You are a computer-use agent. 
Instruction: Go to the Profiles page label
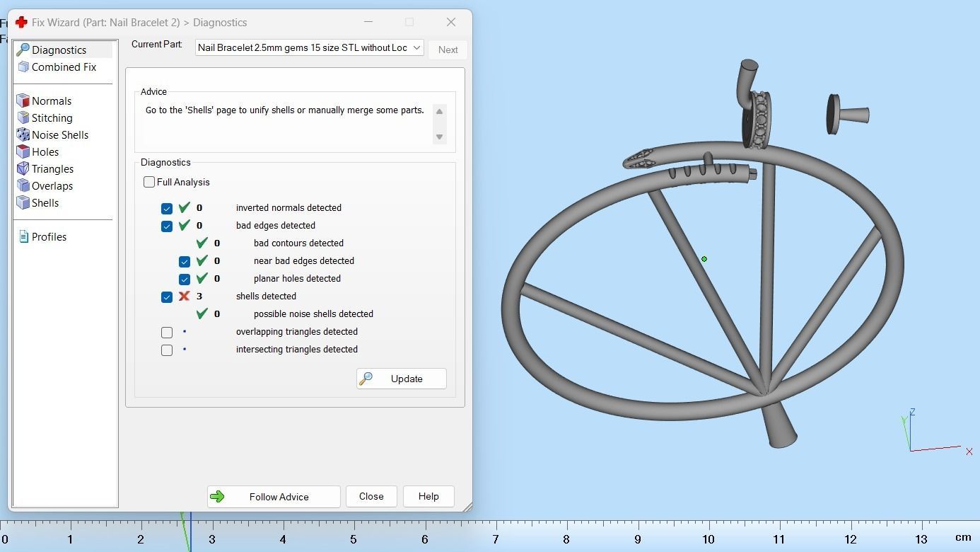pyautogui.click(x=49, y=236)
